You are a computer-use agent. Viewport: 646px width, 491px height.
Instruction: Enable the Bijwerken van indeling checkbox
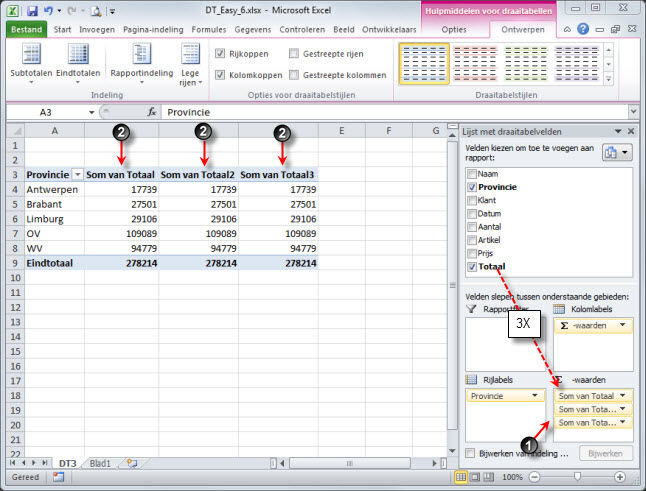tap(470, 453)
